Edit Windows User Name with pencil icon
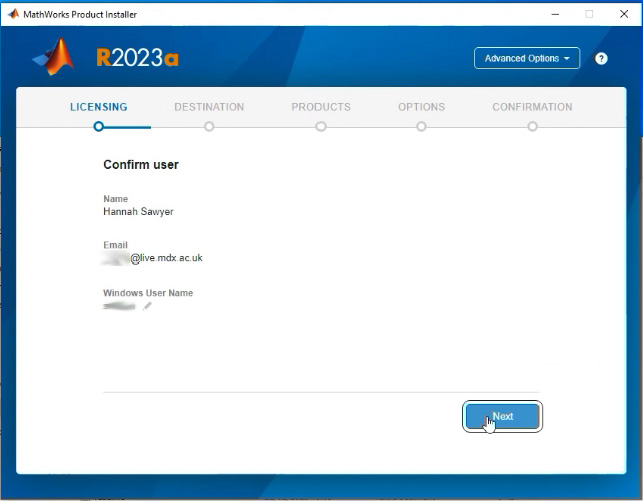This screenshot has width=643, height=501. 147,306
